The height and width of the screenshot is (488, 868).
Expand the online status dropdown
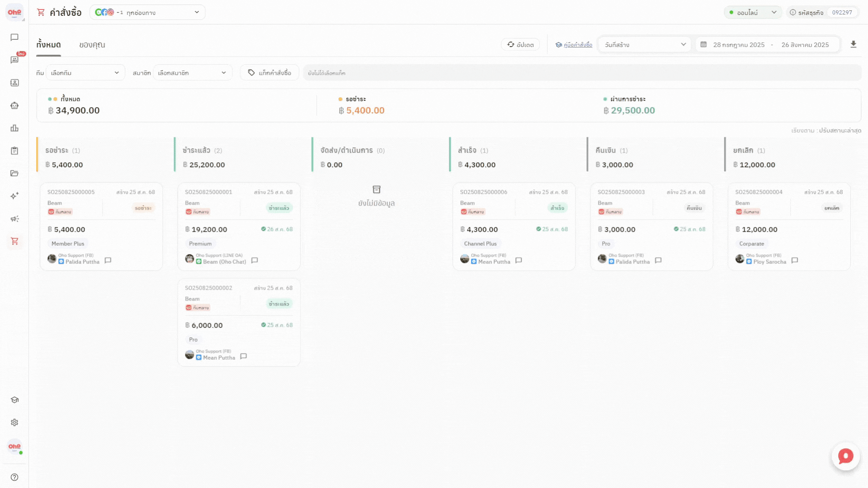[x=753, y=12]
